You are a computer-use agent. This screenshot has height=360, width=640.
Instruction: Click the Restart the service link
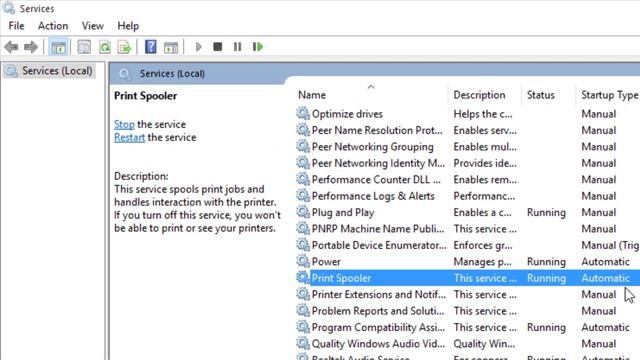(129, 137)
